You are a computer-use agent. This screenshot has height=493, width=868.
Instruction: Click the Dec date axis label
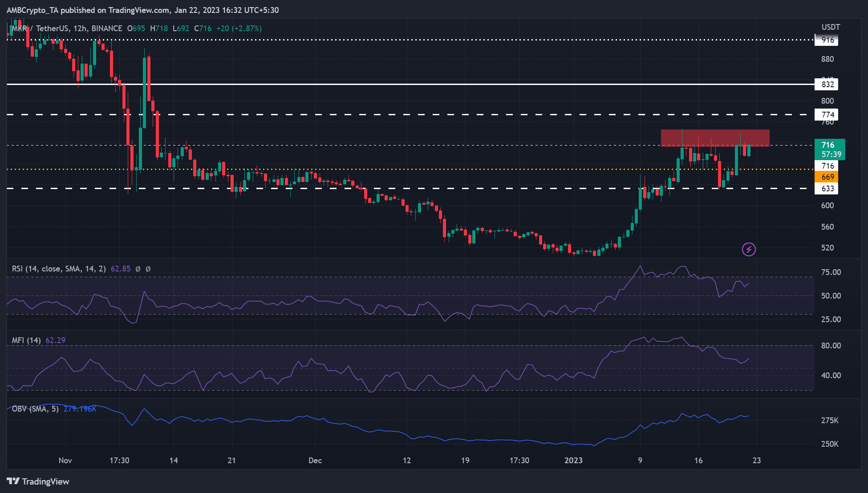[315, 461]
